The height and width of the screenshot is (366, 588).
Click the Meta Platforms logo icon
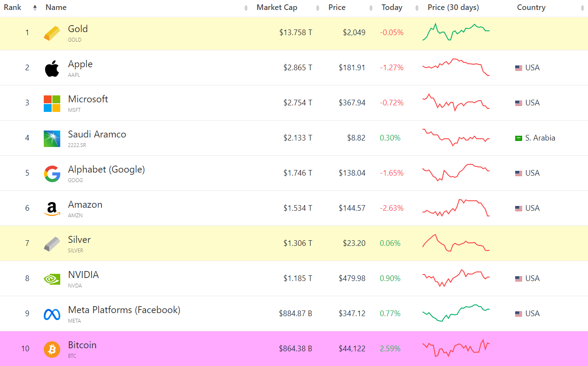[x=52, y=314]
